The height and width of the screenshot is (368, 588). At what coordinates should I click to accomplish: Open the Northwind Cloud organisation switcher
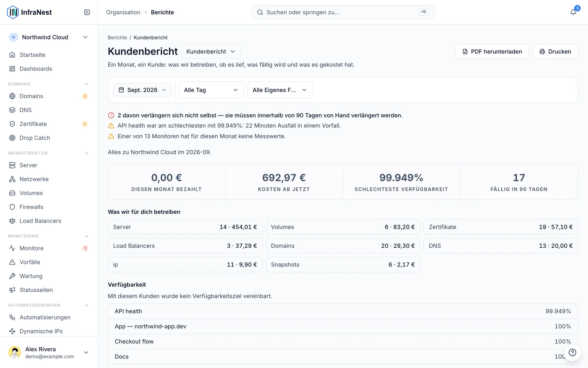point(49,37)
